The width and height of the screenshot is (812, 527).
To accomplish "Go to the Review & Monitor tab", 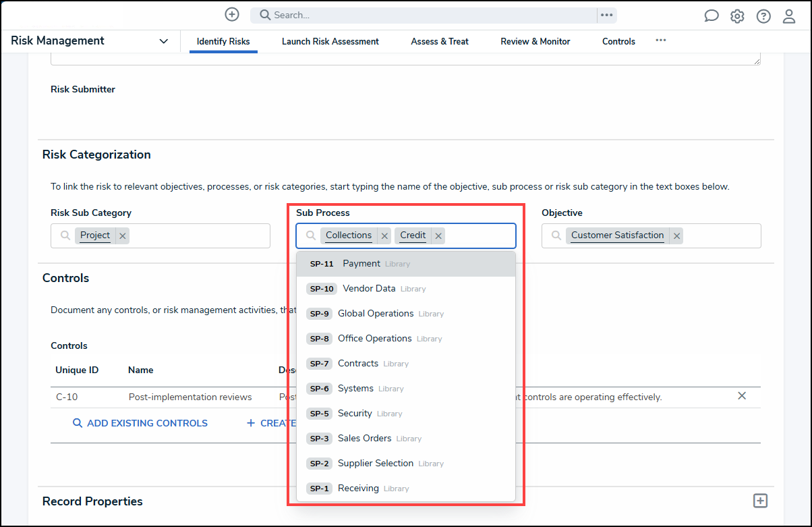I will click(535, 41).
